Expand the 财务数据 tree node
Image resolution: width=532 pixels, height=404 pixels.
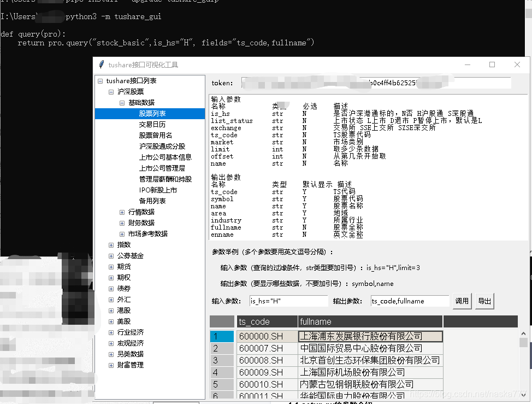point(122,223)
